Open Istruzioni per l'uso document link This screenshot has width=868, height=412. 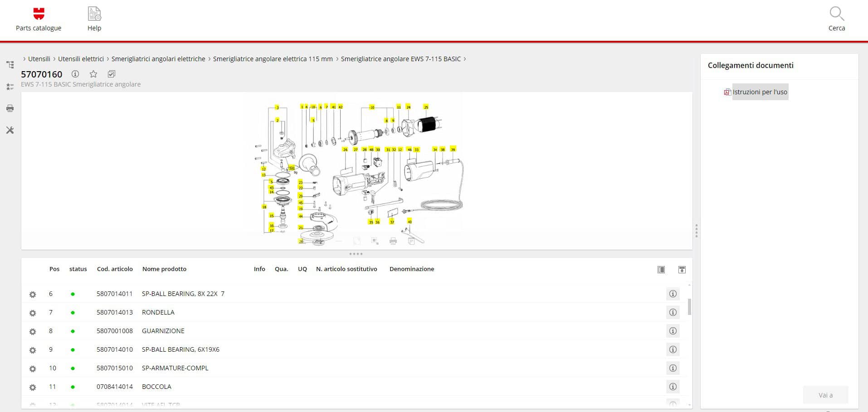[x=760, y=92]
